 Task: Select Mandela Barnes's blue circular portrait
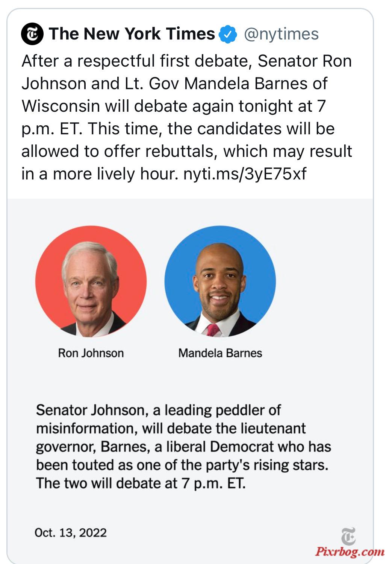(220, 281)
